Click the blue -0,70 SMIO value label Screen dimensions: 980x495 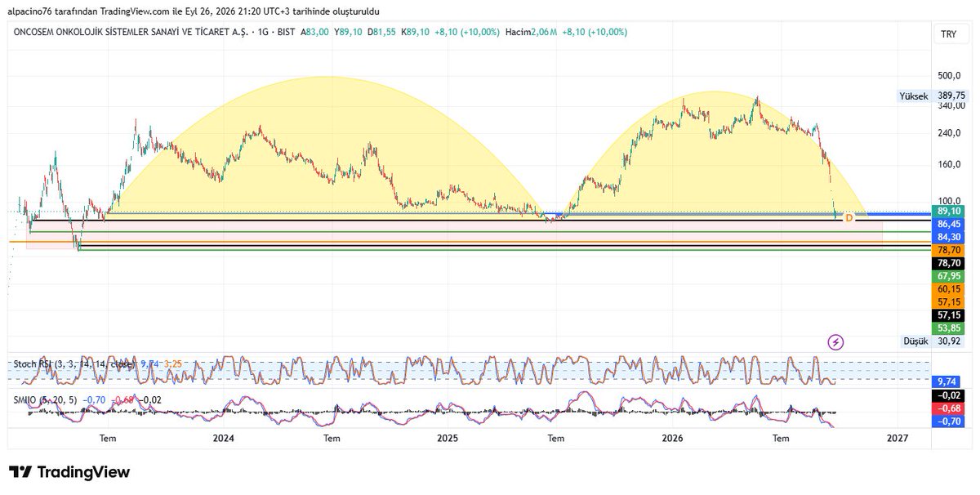(947, 421)
